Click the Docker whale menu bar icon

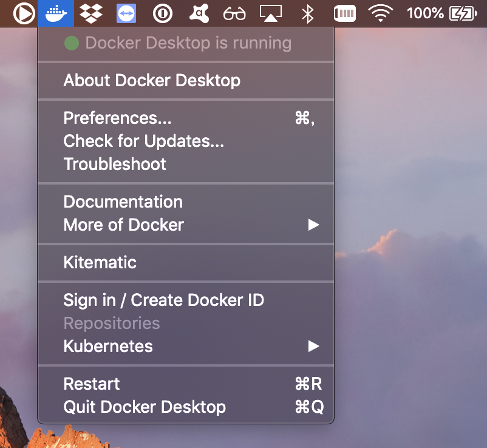pyautogui.click(x=56, y=13)
